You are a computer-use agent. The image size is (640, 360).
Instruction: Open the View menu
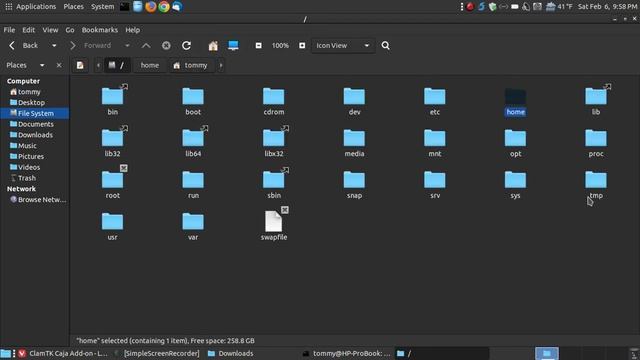click(50, 30)
